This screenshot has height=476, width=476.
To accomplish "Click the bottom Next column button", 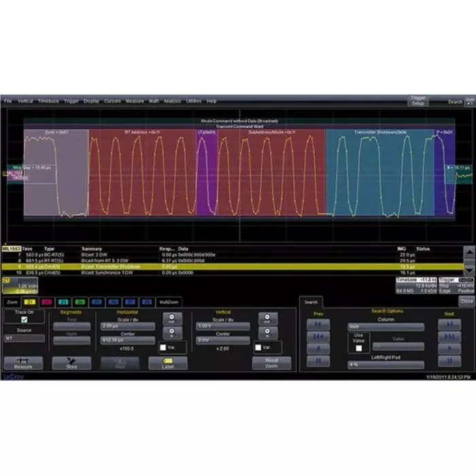I will tap(449, 360).
